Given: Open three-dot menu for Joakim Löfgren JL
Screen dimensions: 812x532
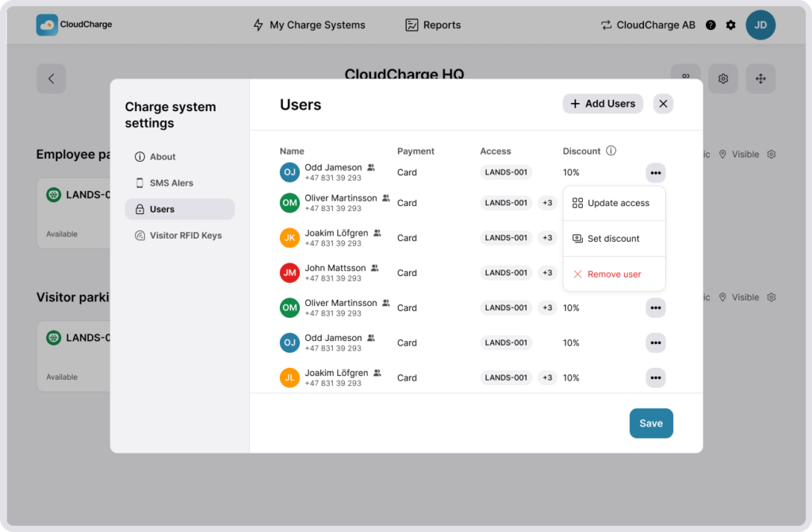Looking at the screenshot, I should coord(655,378).
